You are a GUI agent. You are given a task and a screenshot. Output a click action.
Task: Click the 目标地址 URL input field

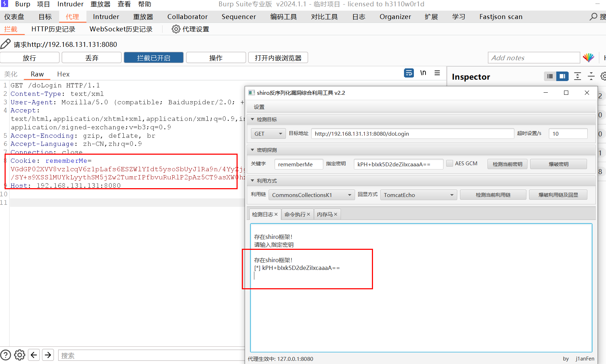click(412, 134)
